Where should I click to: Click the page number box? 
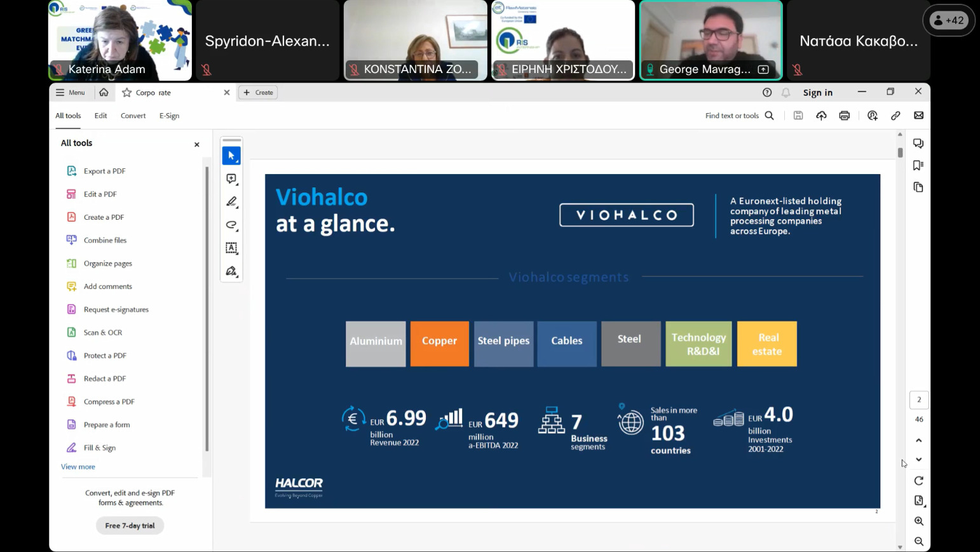pos(918,400)
